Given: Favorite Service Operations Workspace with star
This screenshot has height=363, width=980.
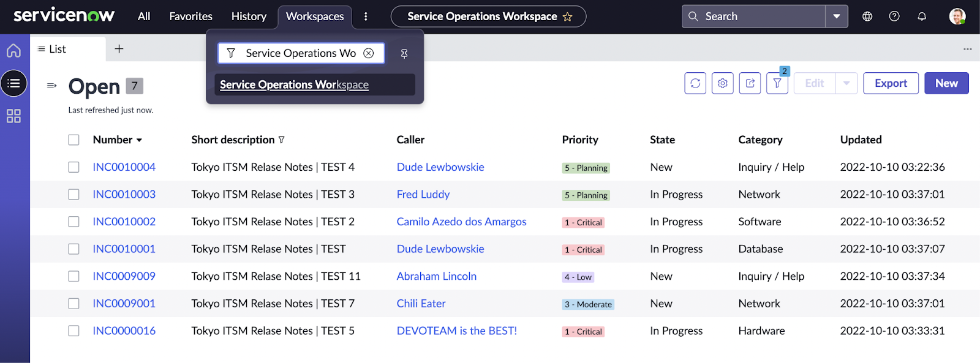Looking at the screenshot, I should (567, 17).
